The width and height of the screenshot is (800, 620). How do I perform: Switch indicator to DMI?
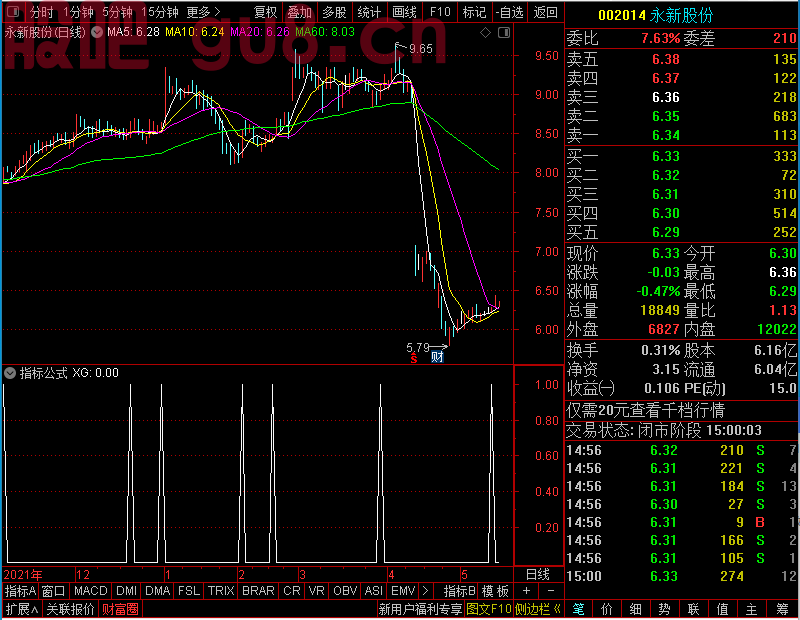pyautogui.click(x=127, y=591)
